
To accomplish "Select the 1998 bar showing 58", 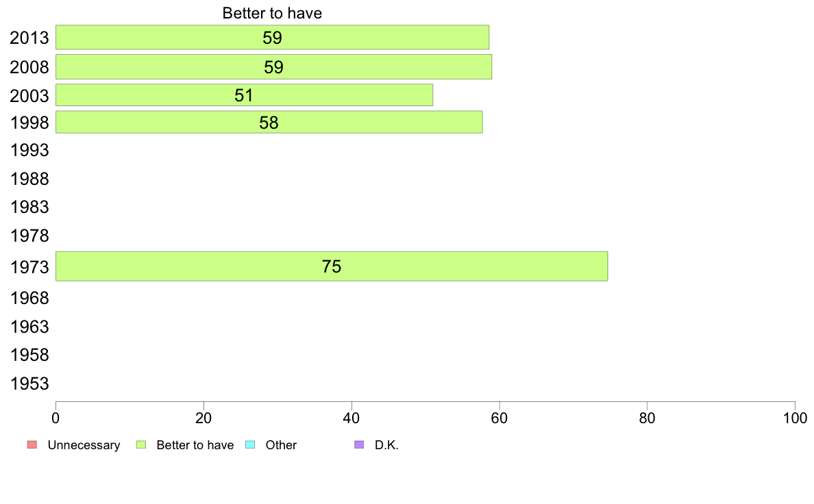I will tap(269, 122).
